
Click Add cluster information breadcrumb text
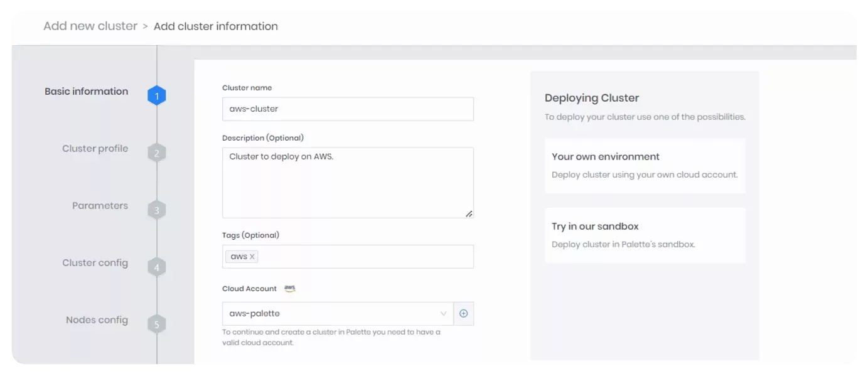(216, 26)
